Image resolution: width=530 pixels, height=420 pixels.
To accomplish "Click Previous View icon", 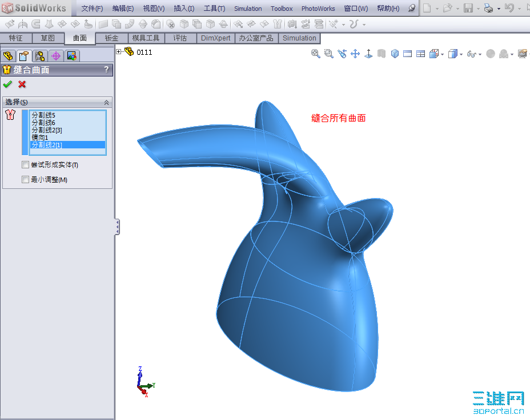I will (x=342, y=54).
